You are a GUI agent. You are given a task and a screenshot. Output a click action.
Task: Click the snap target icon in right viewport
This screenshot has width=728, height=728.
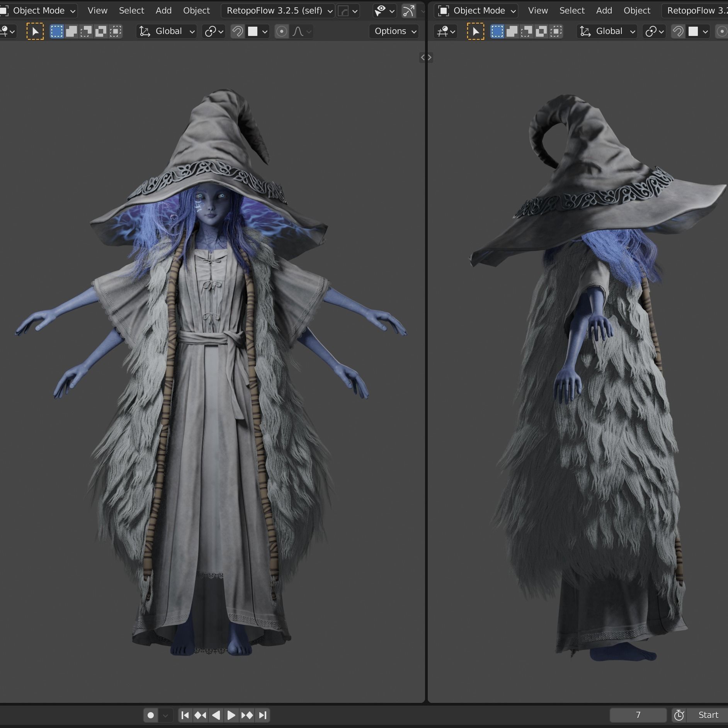coord(693,31)
